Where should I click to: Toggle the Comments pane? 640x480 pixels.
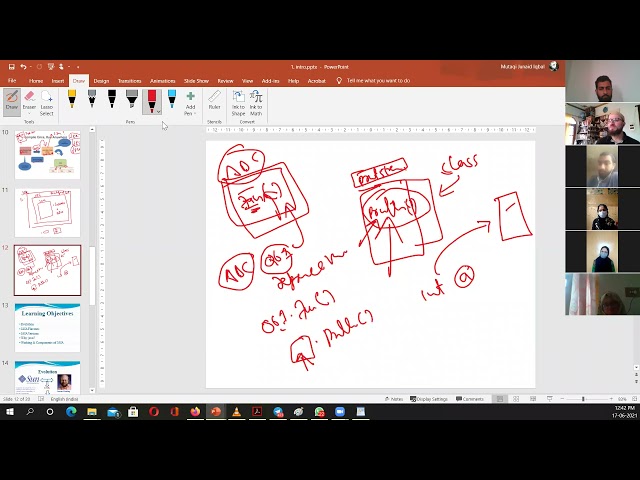click(x=469, y=399)
